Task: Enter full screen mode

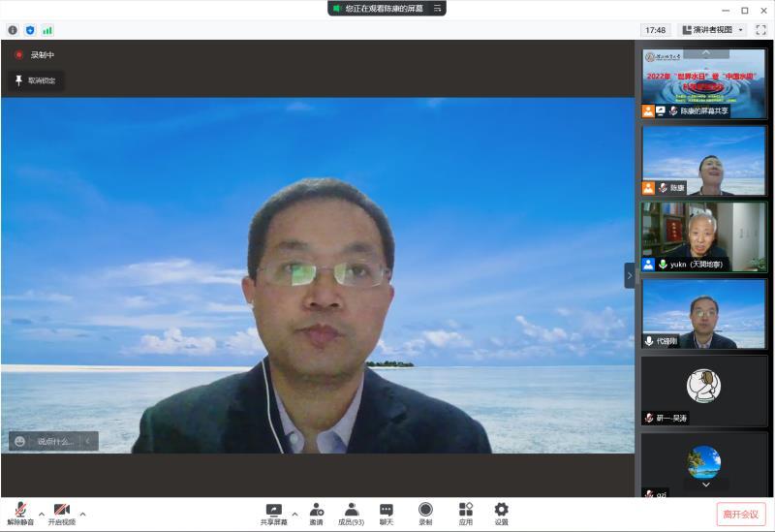Action: pos(760,30)
